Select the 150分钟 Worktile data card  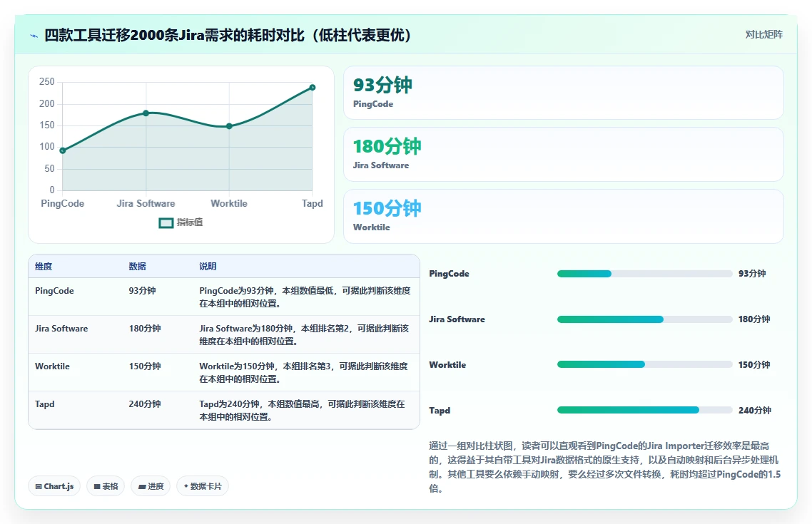(564, 216)
